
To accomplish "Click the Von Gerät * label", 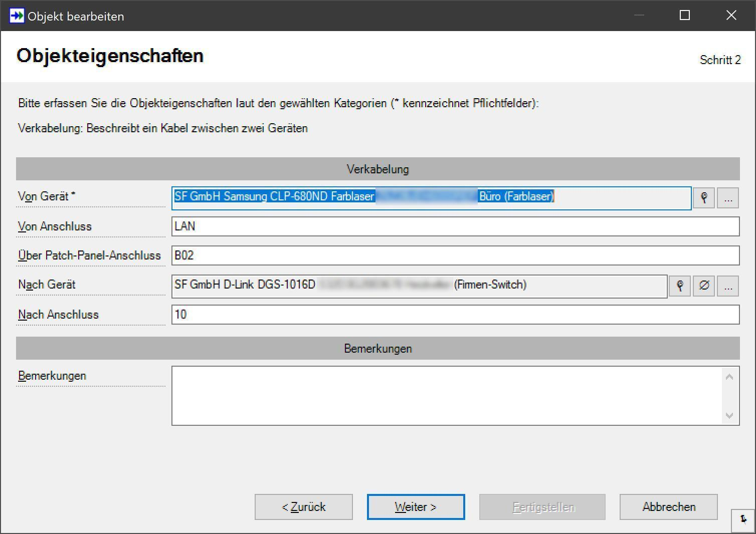I will tap(47, 196).
